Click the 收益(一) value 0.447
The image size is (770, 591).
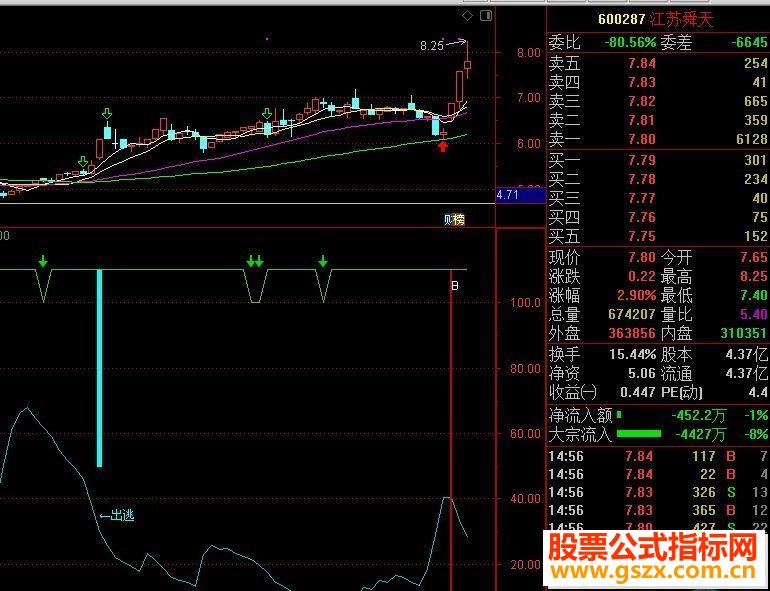tap(638, 392)
